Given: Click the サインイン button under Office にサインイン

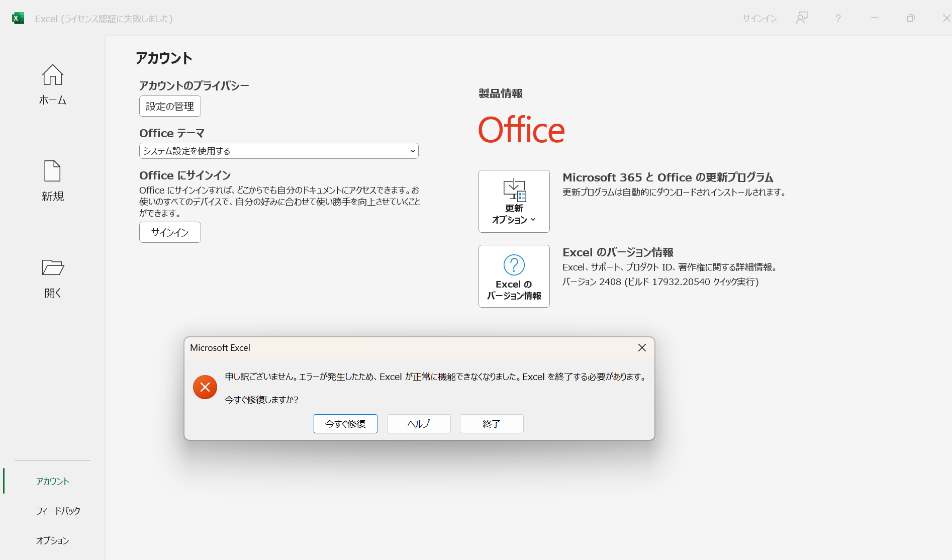Looking at the screenshot, I should point(169,232).
